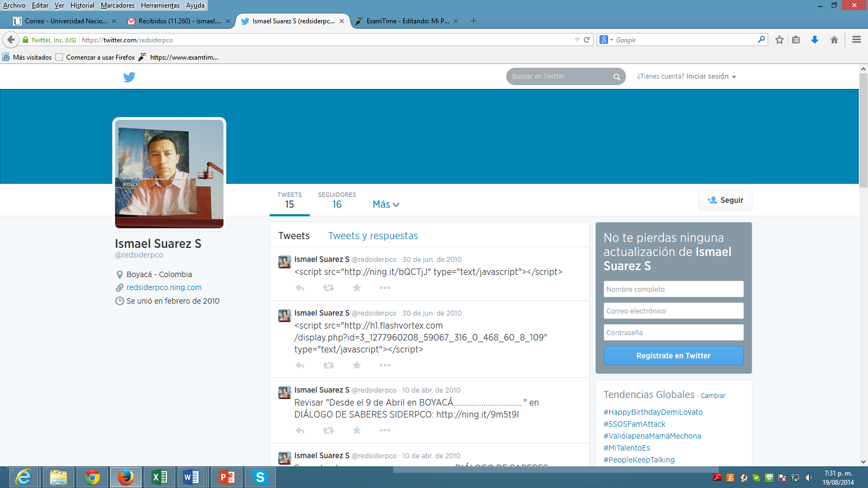Image resolution: width=868 pixels, height=488 pixels.
Task: Click the volume speaker in system tray
Action: click(808, 478)
